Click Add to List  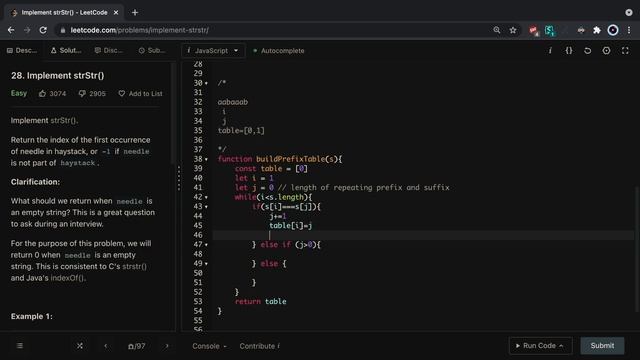[x=140, y=93]
